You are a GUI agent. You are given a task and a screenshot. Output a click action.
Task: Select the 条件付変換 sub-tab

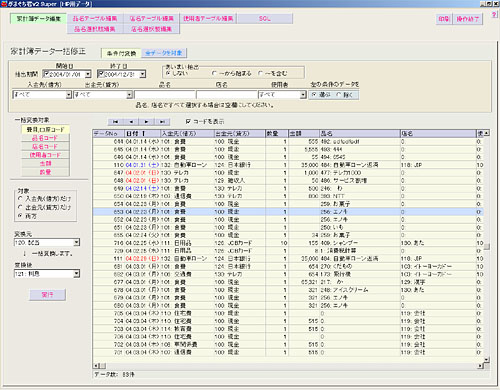pos(121,53)
